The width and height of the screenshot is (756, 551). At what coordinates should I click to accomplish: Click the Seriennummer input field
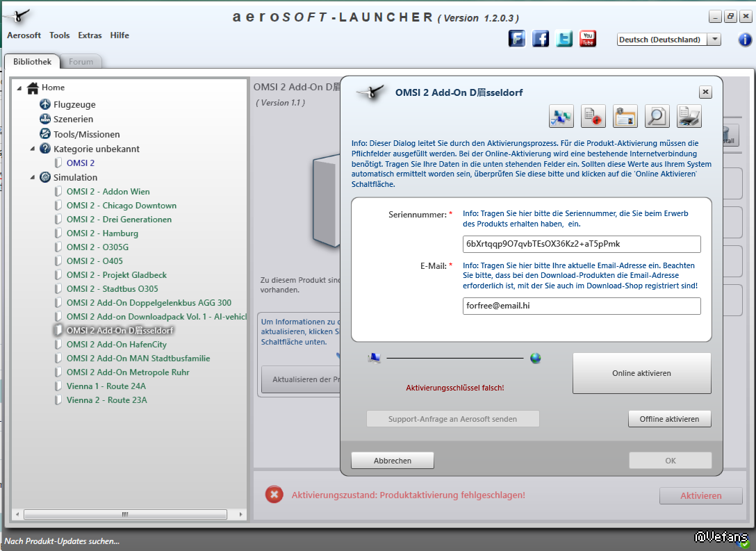[582, 244]
